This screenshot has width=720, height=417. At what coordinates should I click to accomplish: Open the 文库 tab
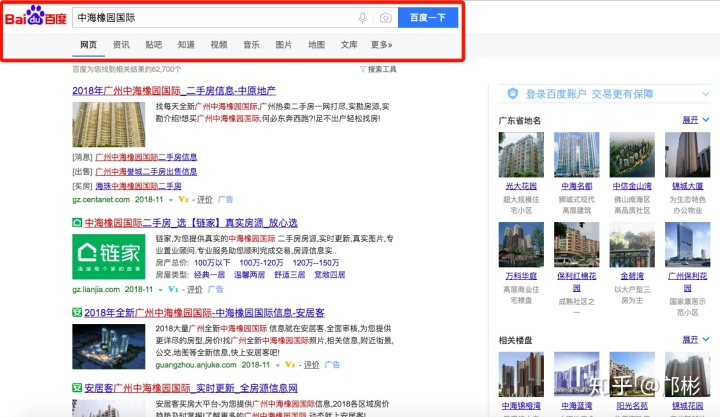point(349,45)
